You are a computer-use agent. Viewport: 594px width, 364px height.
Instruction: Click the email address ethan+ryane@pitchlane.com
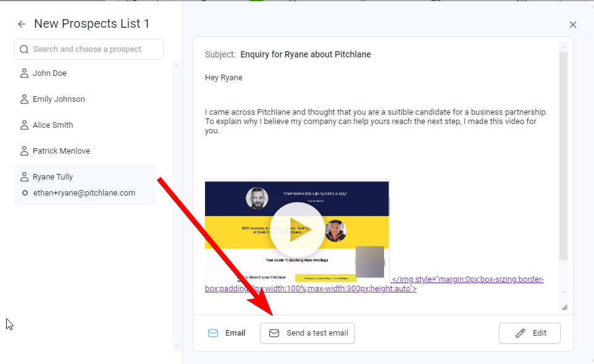click(84, 193)
